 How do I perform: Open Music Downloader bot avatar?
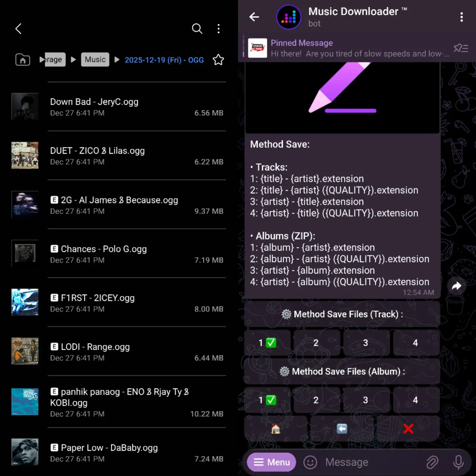pyautogui.click(x=289, y=17)
